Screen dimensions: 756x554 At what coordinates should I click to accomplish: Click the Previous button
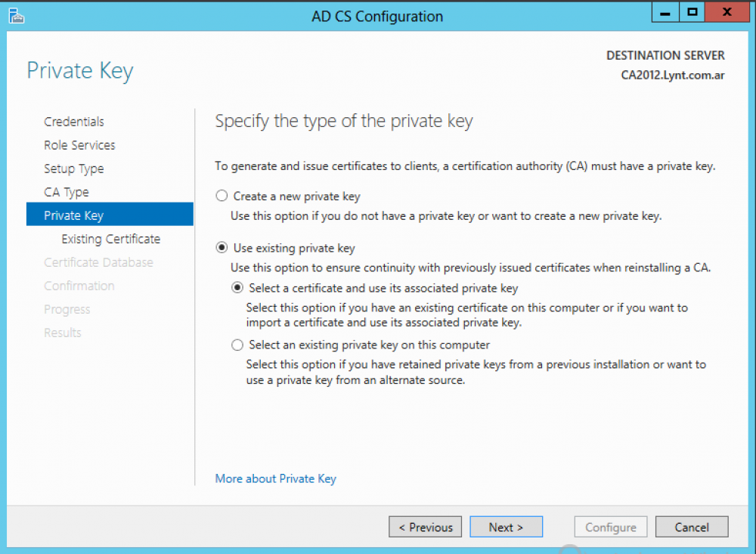pos(425,527)
